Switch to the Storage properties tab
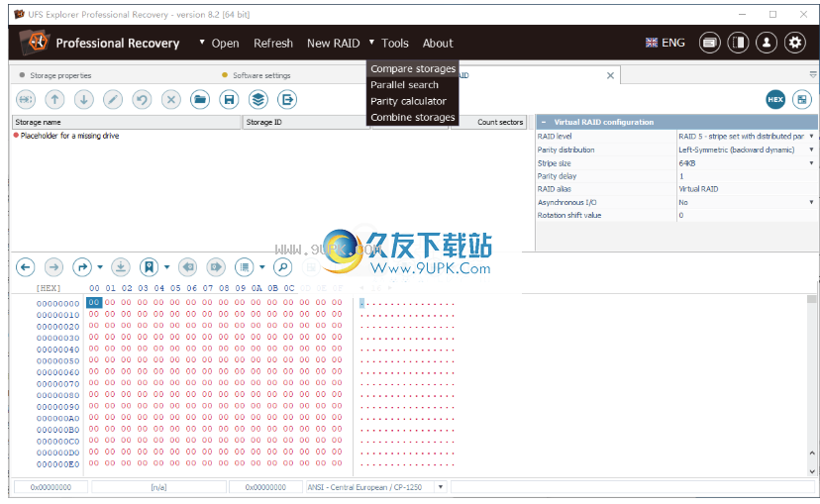 click(x=60, y=75)
